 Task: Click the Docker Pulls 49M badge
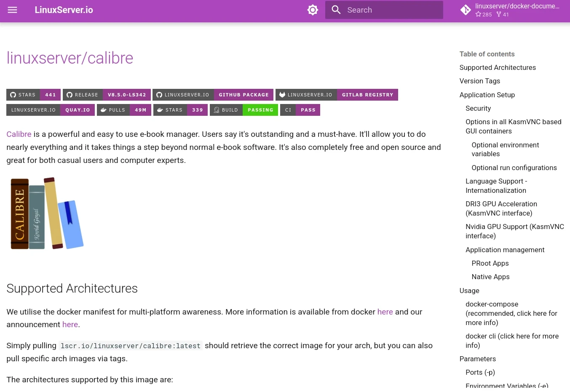(124, 110)
